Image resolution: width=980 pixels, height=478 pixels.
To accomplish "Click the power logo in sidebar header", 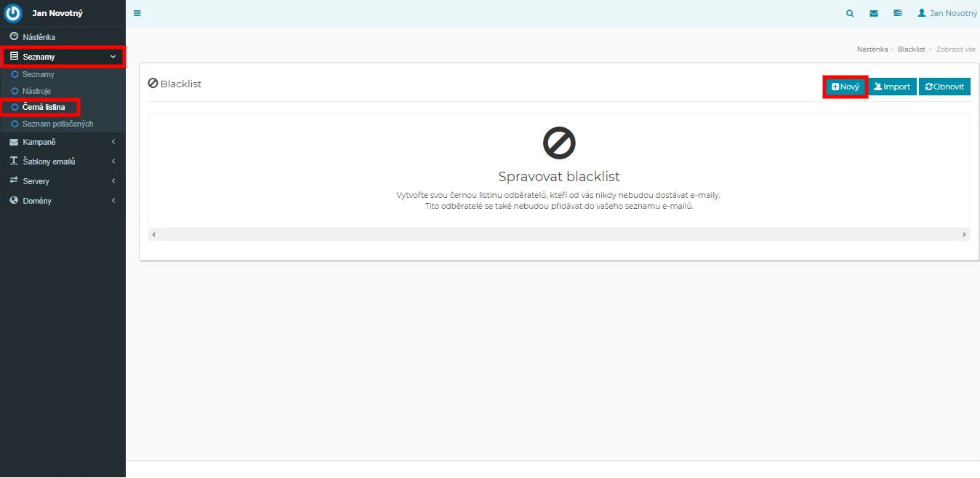I will tap(14, 13).
